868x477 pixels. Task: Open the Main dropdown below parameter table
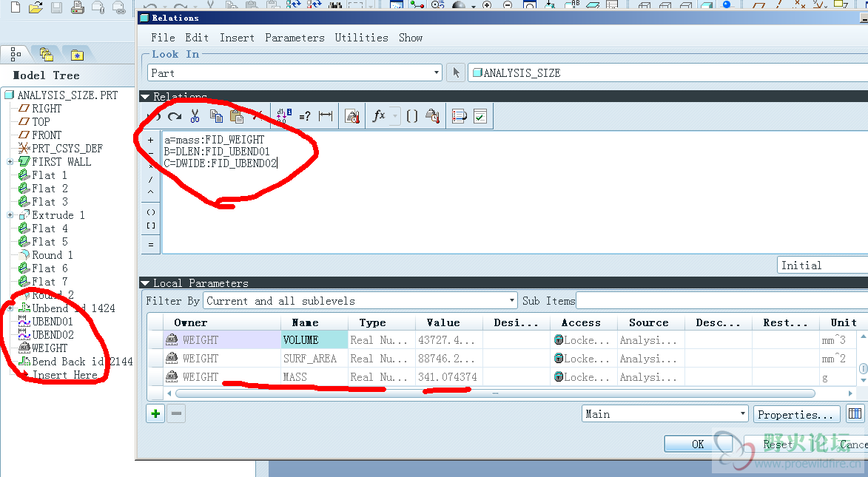(x=665, y=414)
